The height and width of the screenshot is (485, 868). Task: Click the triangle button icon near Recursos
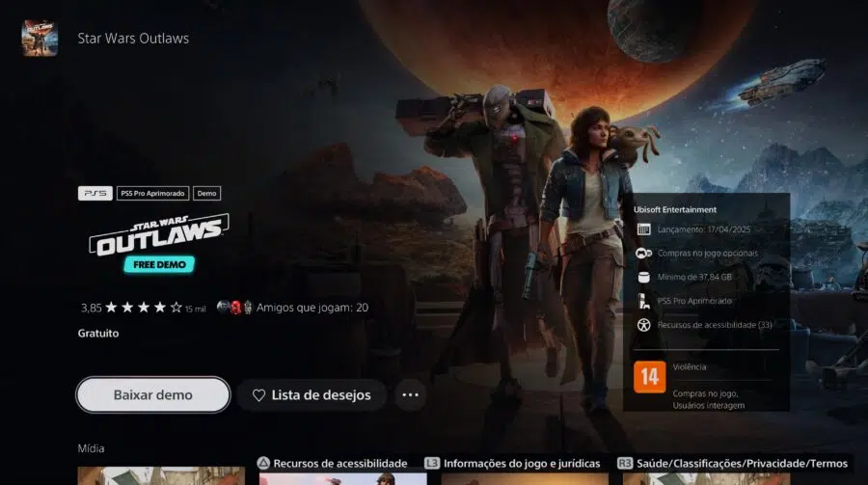pyautogui.click(x=263, y=464)
